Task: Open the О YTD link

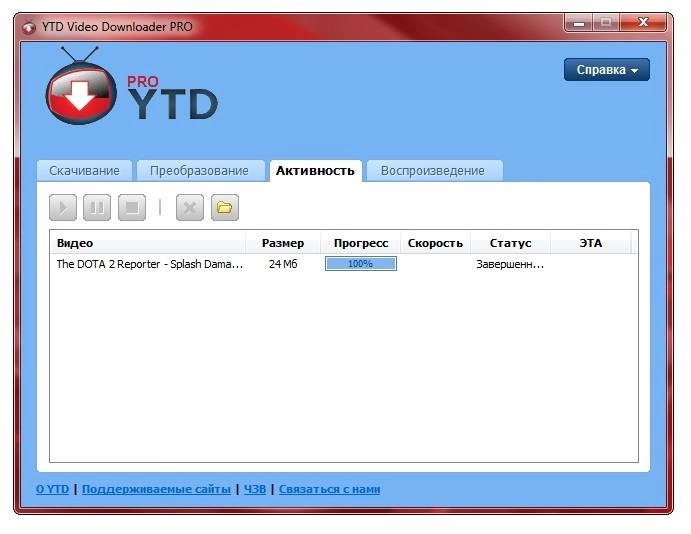Action: point(52,489)
